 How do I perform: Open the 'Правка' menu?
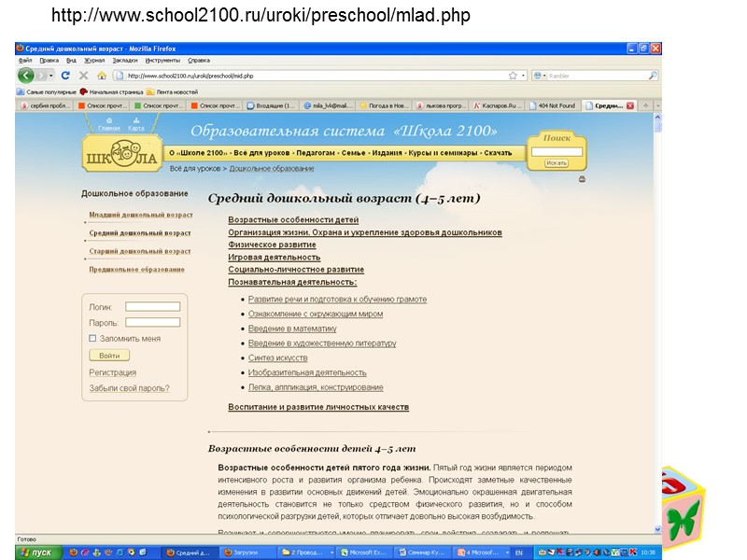coord(49,61)
